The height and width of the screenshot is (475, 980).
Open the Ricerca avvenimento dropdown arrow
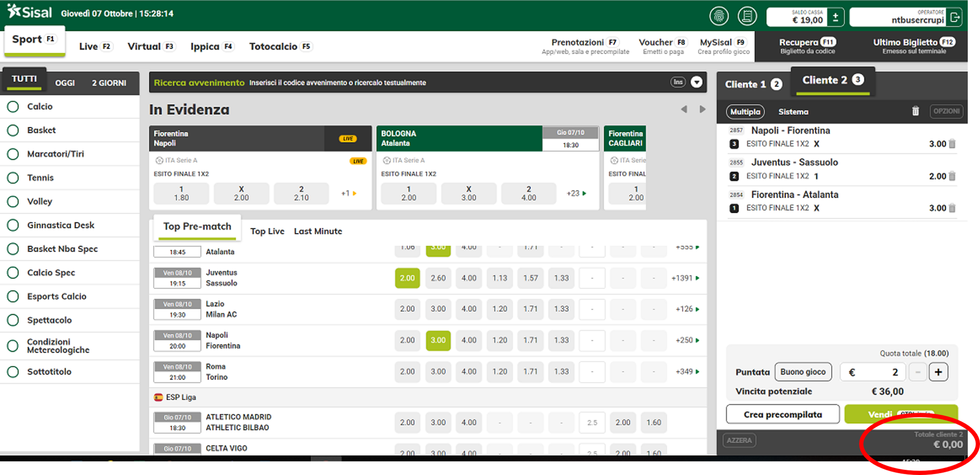pyautogui.click(x=696, y=82)
